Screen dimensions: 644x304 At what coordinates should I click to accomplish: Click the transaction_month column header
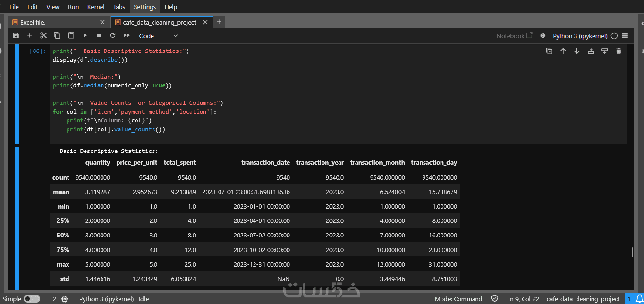pos(377,163)
